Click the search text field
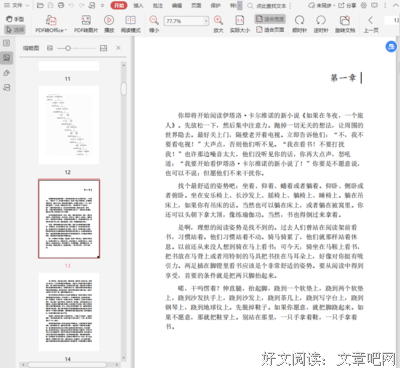Screen dimensions: 400x368 tap(271, 6)
